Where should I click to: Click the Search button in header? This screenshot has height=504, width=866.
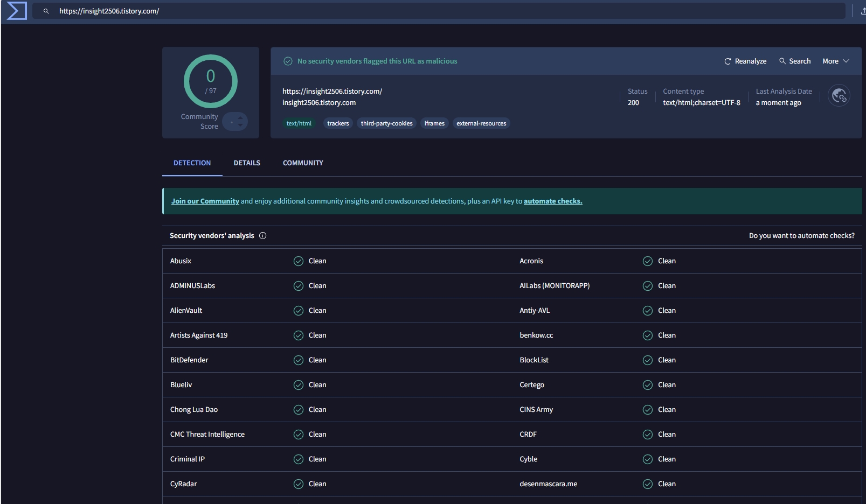(795, 61)
